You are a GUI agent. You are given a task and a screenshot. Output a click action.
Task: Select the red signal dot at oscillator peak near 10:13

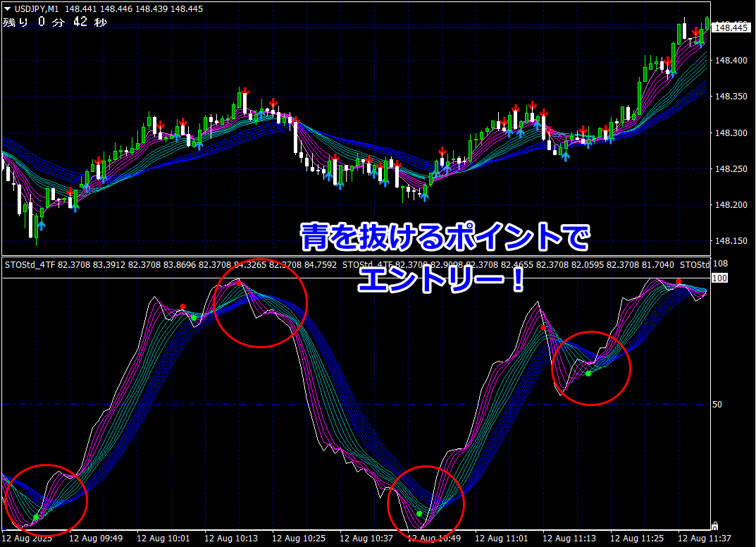[x=239, y=283]
